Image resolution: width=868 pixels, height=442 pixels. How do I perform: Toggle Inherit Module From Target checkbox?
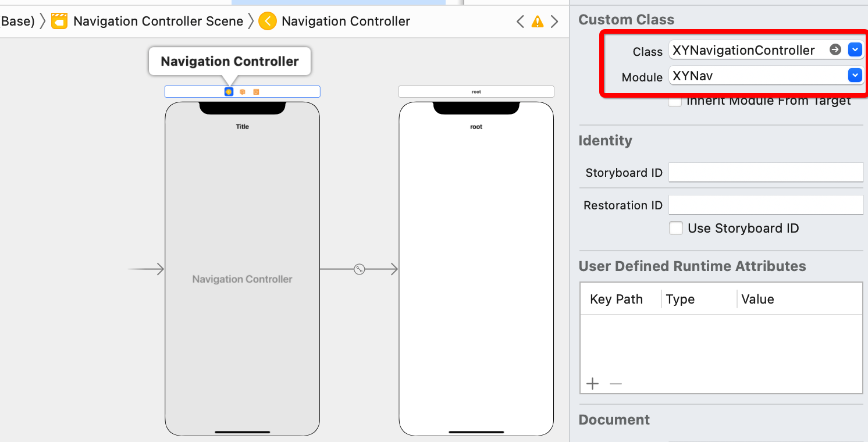coord(675,101)
